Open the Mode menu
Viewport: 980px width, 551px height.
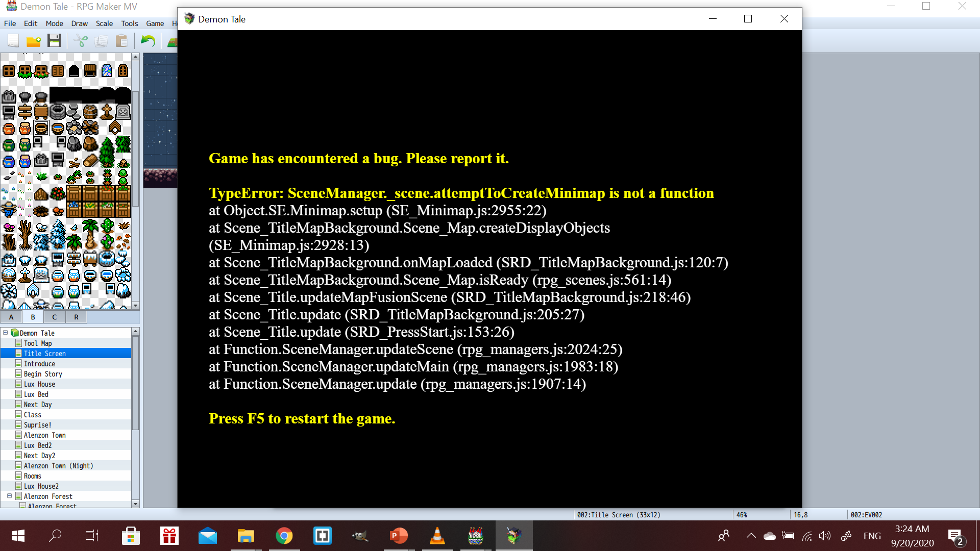(54, 23)
